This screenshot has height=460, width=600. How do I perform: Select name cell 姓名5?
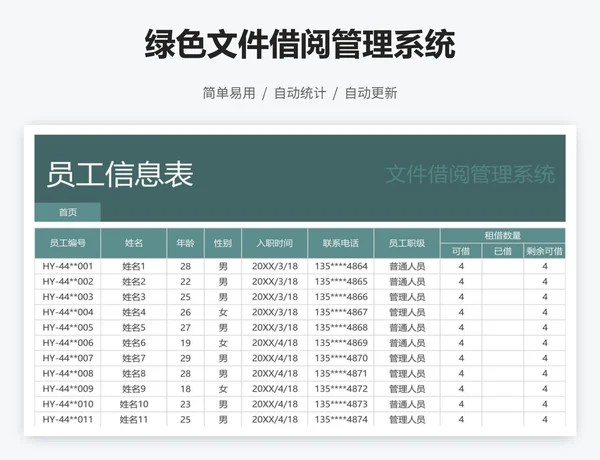click(134, 328)
